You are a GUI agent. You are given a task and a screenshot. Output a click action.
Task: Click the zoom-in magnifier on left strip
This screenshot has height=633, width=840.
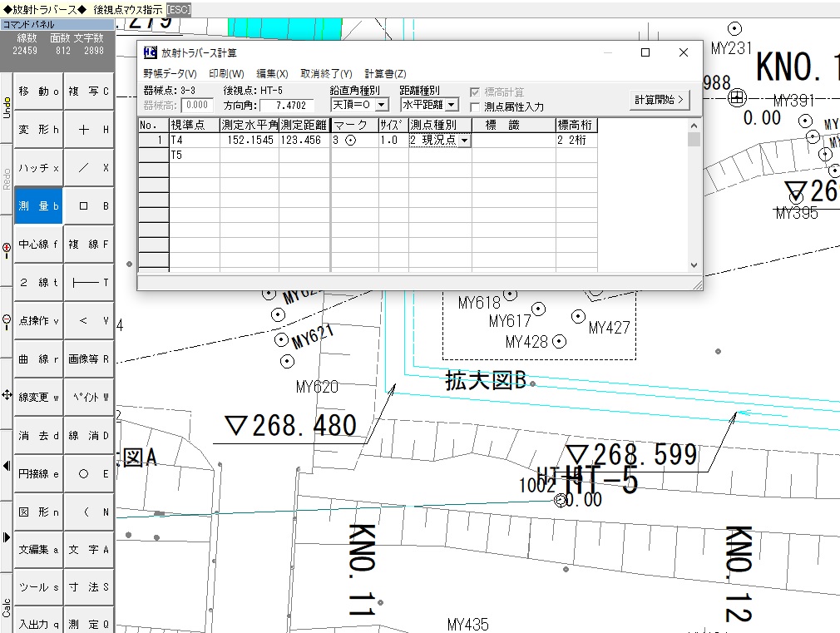pyautogui.click(x=7, y=247)
